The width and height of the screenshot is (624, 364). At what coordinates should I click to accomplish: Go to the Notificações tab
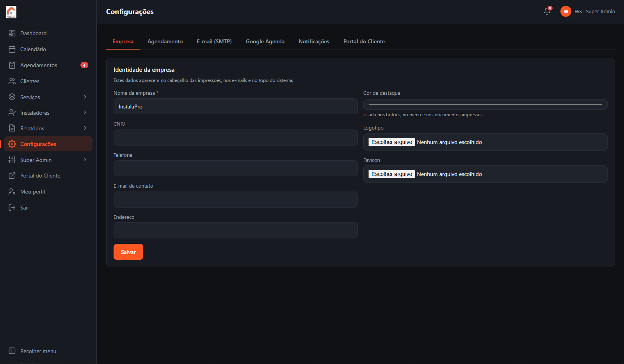click(x=314, y=41)
